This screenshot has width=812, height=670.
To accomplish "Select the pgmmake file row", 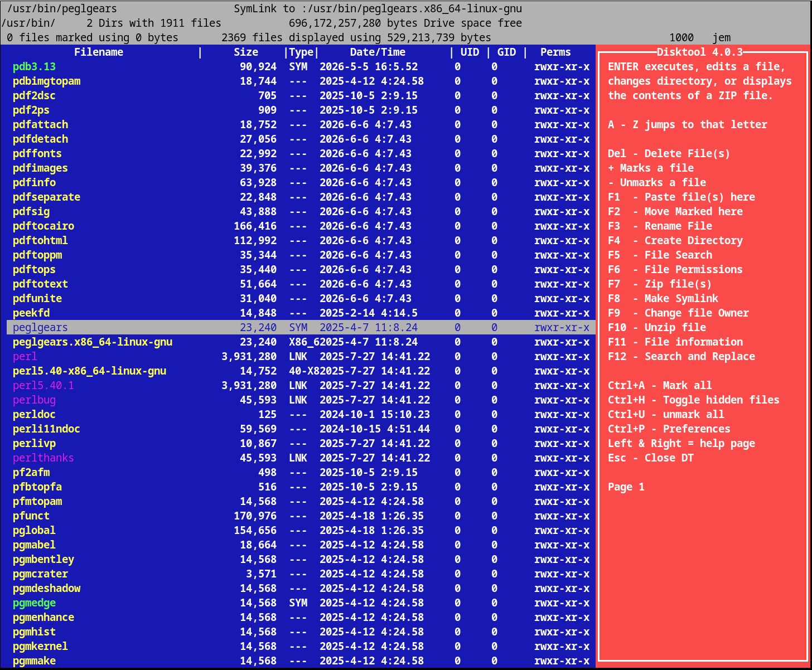I will coord(301,661).
